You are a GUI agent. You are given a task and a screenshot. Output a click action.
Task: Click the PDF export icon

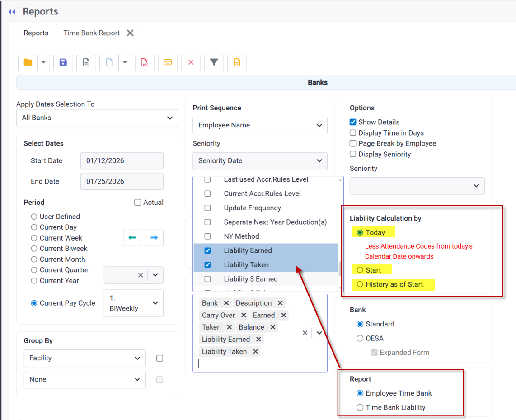[x=145, y=63]
